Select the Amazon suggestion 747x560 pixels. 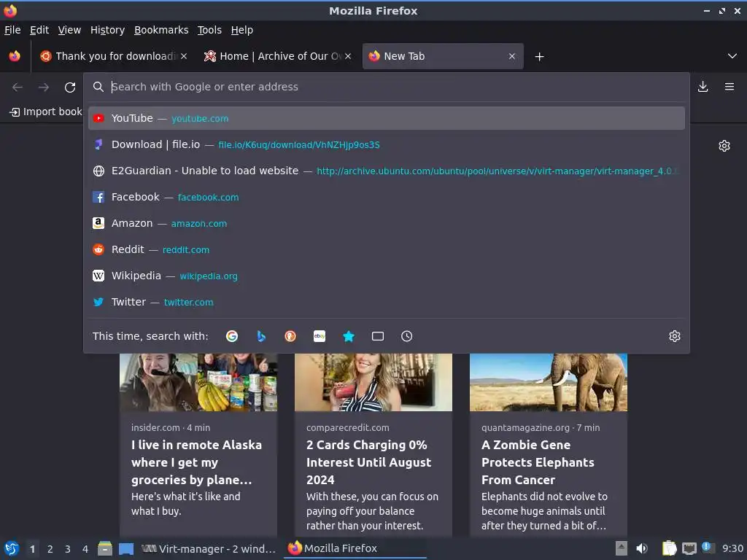tap(387, 223)
